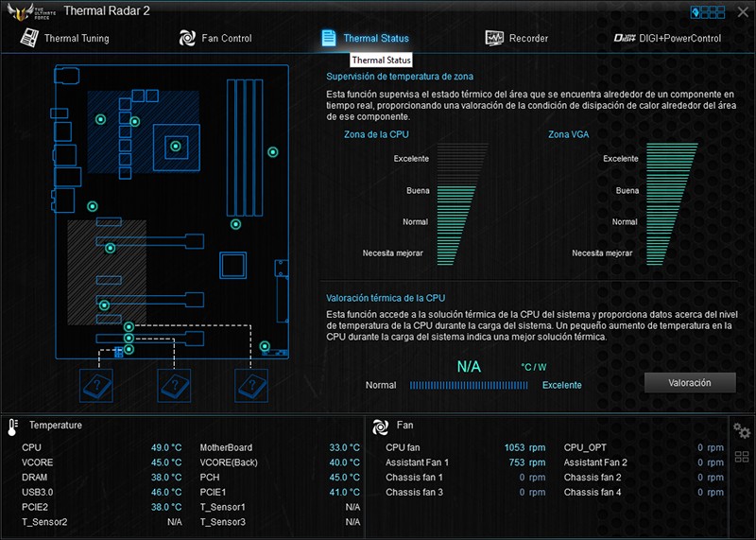This screenshot has width=756, height=540.
Task: Click the rightmost unknown sensor question-mark icon
Action: [251, 386]
